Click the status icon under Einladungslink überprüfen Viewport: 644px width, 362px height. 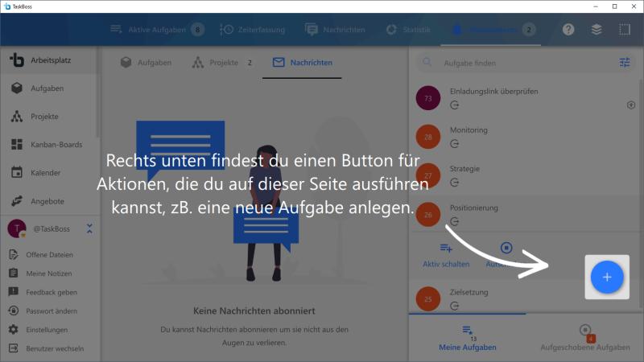(x=454, y=105)
